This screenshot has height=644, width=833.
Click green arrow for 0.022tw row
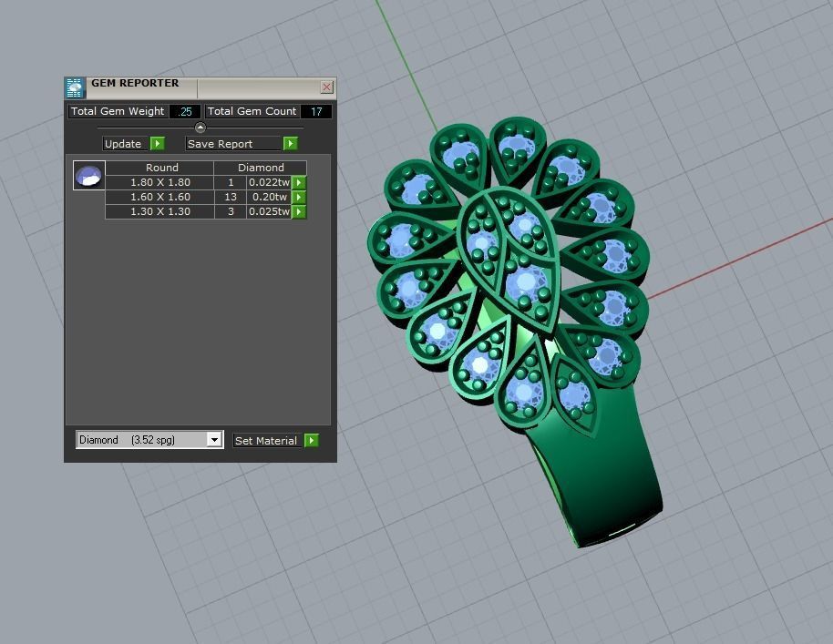(299, 183)
